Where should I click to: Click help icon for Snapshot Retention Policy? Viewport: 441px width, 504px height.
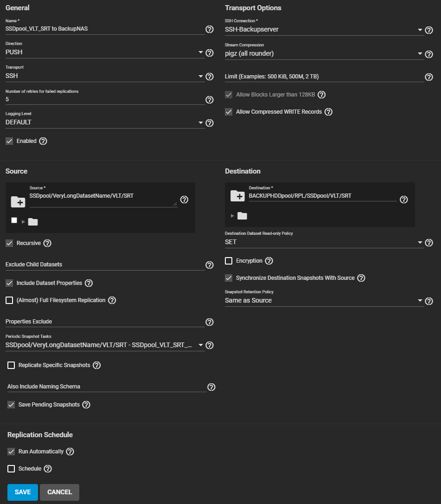click(x=429, y=301)
